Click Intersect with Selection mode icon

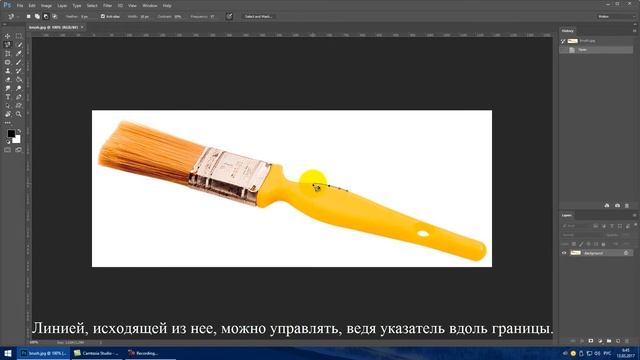[54, 16]
